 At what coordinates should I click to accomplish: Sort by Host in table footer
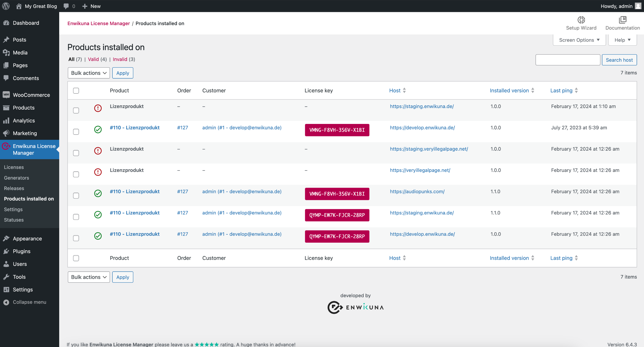[398, 258]
